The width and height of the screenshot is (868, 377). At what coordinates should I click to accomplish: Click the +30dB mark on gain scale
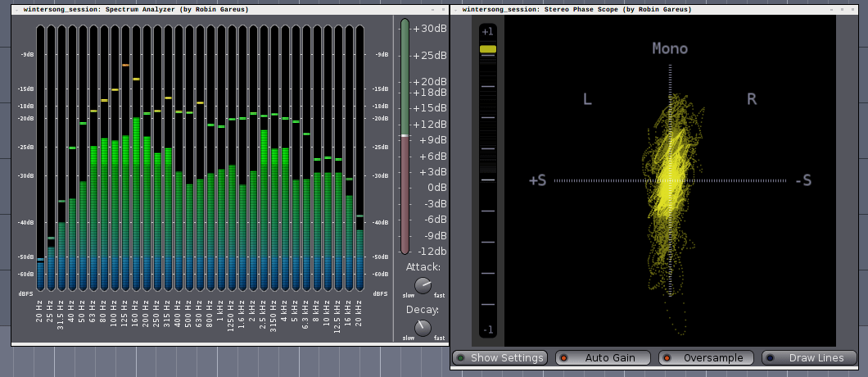tap(430, 29)
